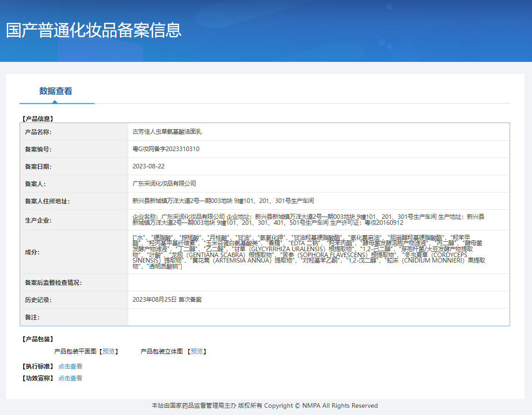Click the 【产品包装】 section heading

pyautogui.click(x=38, y=339)
